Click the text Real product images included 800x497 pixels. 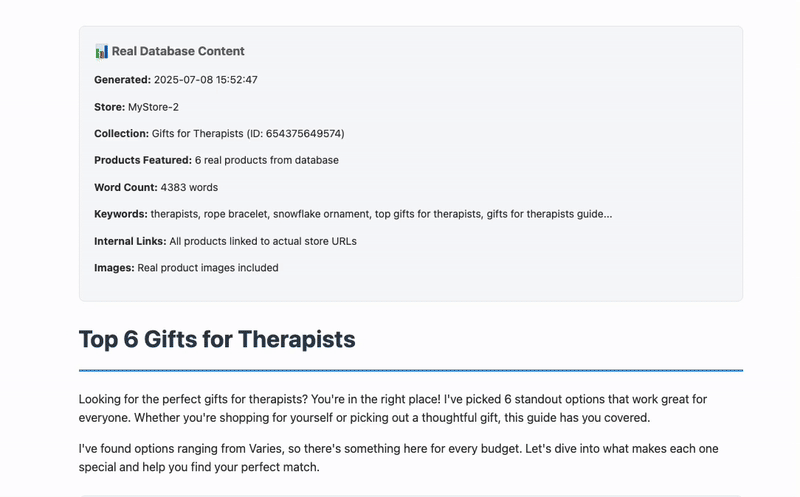pos(208,267)
